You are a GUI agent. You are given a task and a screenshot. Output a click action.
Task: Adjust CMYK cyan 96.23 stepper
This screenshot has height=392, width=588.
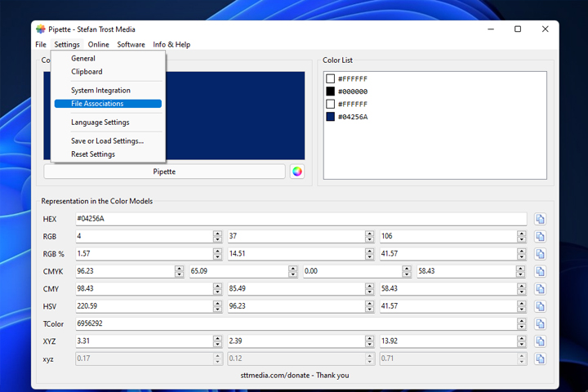(x=179, y=271)
